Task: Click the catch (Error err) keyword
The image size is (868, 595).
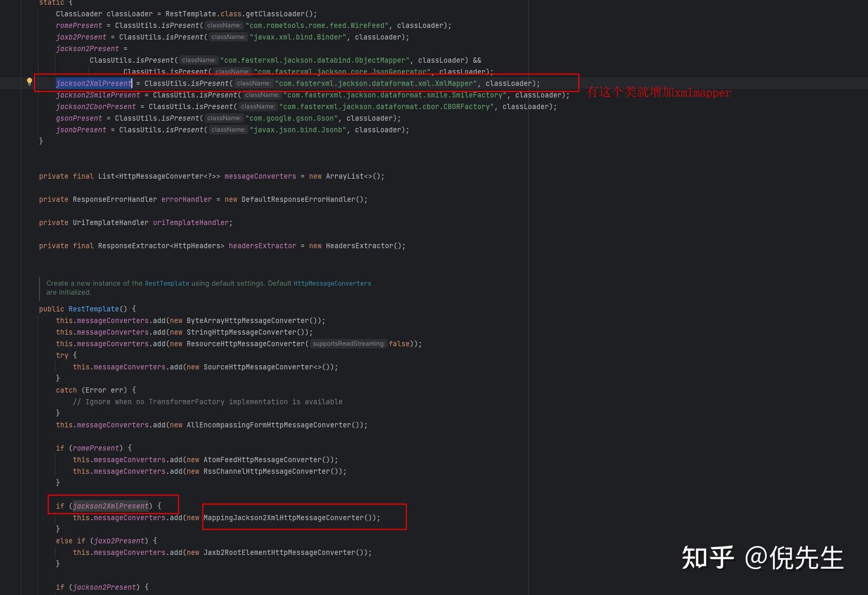Action: pos(66,390)
